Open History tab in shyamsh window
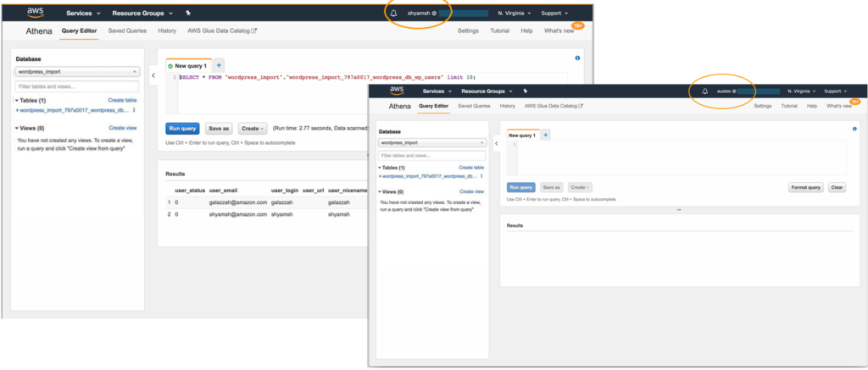This screenshot has height=370, width=868. pos(167,31)
